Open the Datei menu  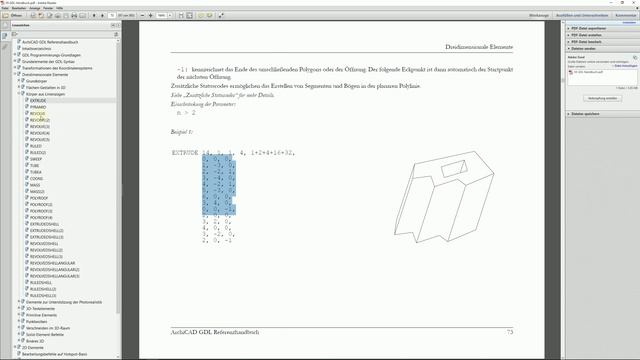tap(5, 8)
